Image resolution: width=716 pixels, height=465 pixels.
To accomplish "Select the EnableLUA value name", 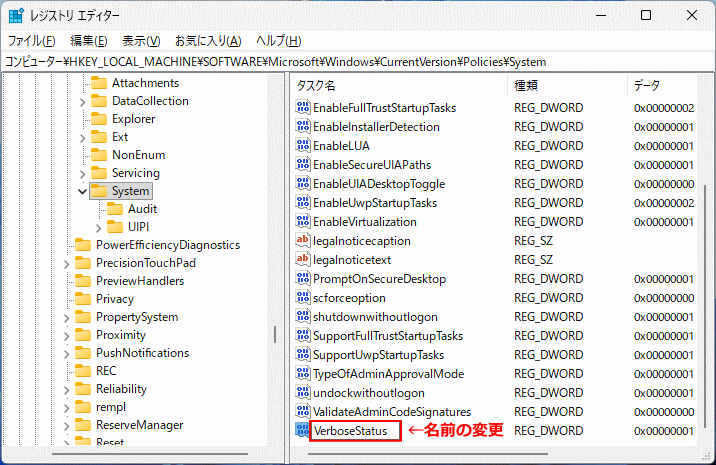I will [341, 146].
